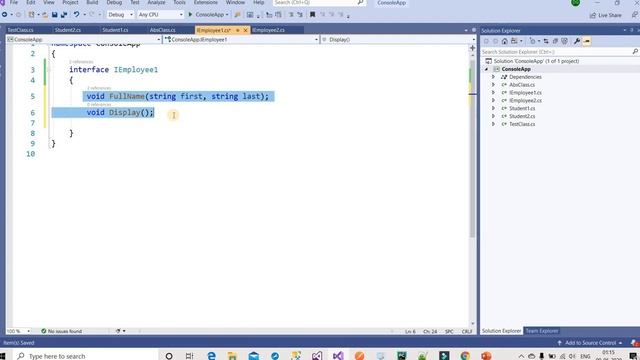The image size is (640, 360).
Task: Open the Any CPU platform dropdown
Action: point(160,15)
